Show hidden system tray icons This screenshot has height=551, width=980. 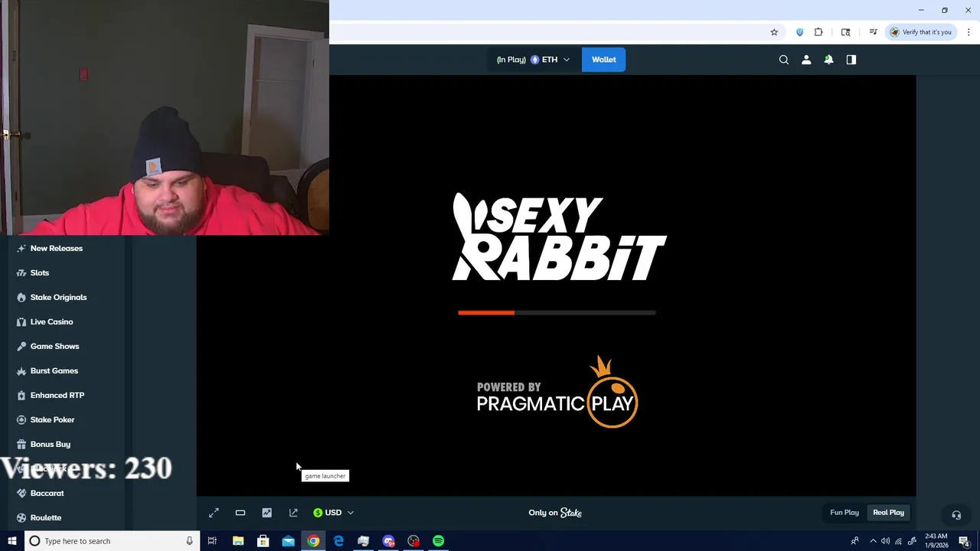(x=873, y=541)
